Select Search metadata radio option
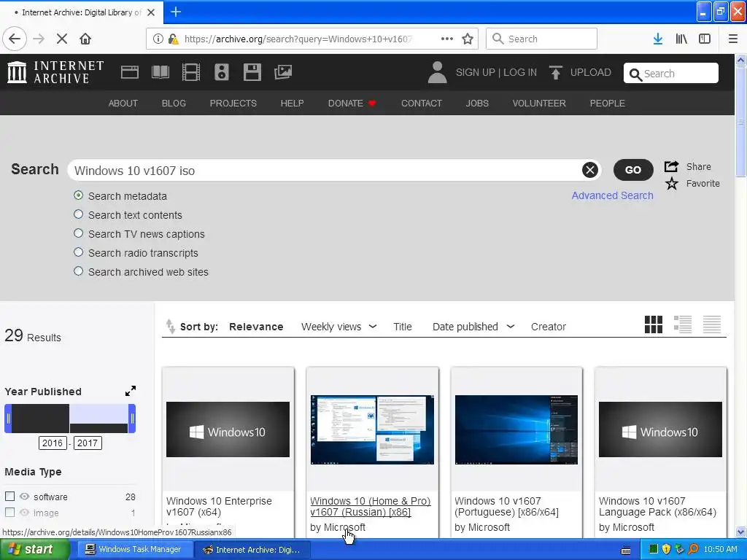This screenshot has height=560, width=747. click(x=79, y=195)
